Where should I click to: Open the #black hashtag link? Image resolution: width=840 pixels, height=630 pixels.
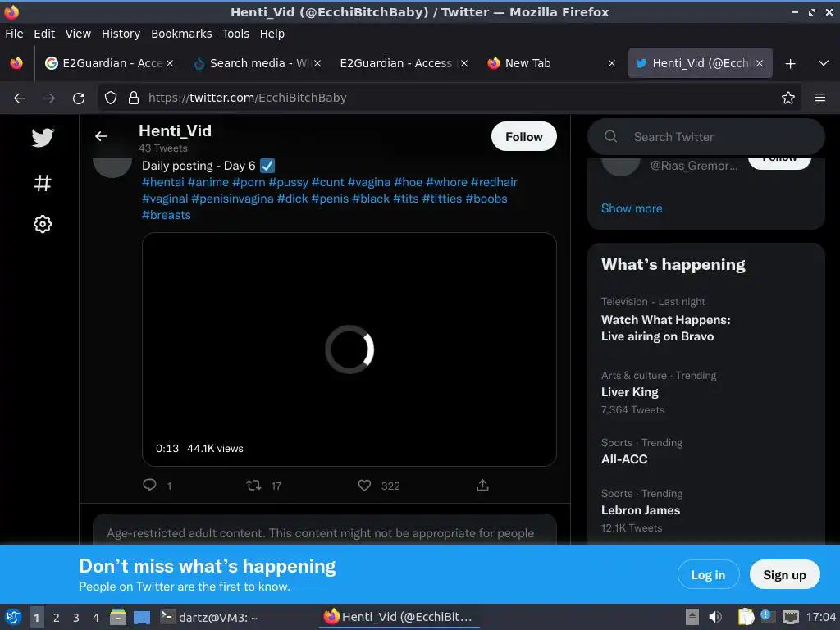371,199
